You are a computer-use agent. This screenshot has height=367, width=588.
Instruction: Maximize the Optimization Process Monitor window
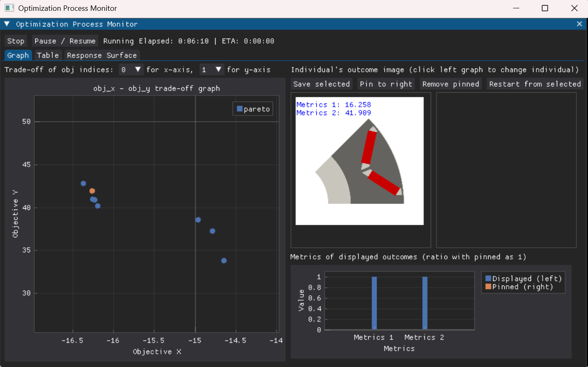[x=545, y=8]
